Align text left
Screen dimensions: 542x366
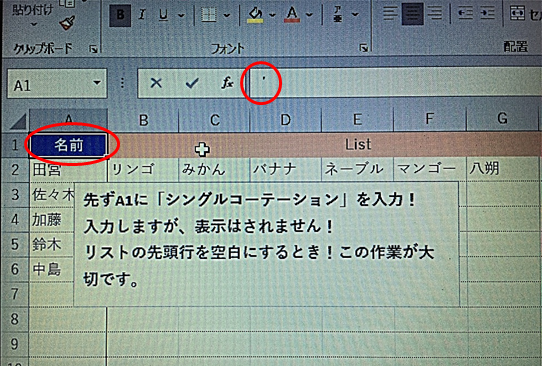(x=390, y=14)
